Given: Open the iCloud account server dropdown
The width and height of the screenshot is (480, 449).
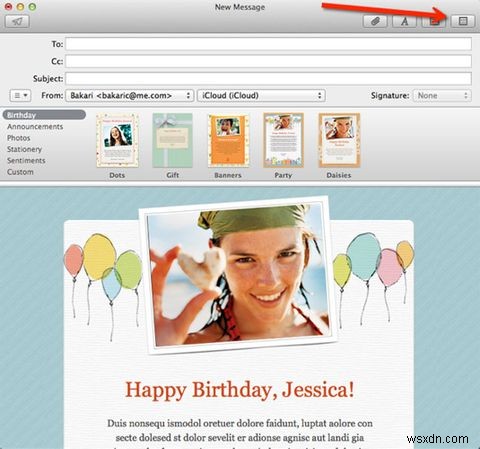Looking at the screenshot, I should click(x=261, y=95).
